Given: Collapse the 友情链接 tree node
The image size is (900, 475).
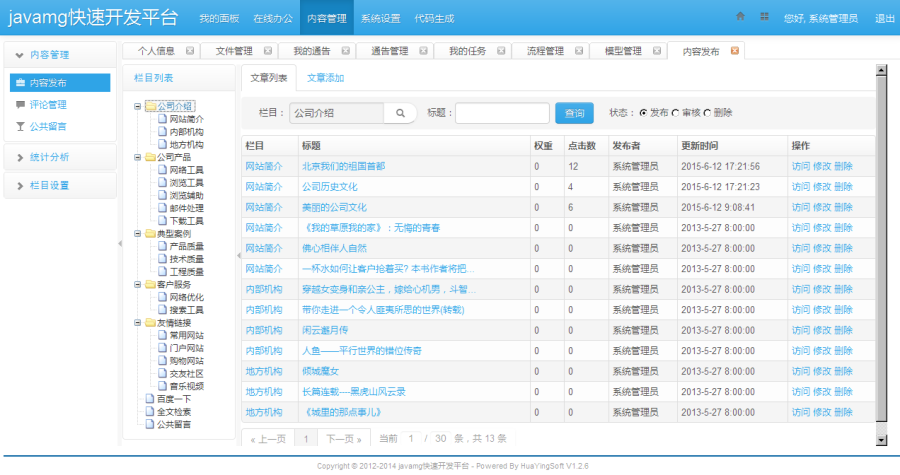Looking at the screenshot, I should point(138,323).
